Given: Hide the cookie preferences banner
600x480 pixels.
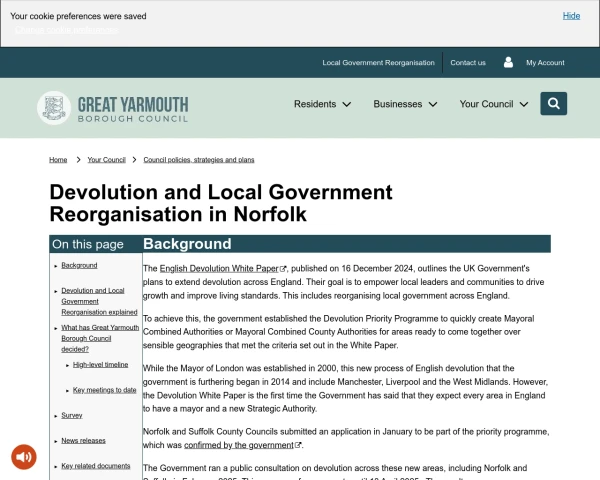Looking at the screenshot, I should pyautogui.click(x=571, y=16).
